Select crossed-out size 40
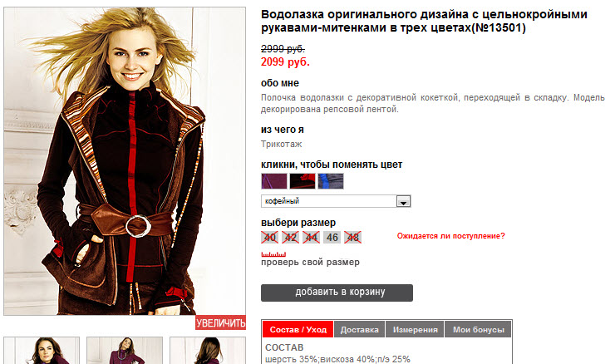This screenshot has width=610, height=364. click(269, 237)
